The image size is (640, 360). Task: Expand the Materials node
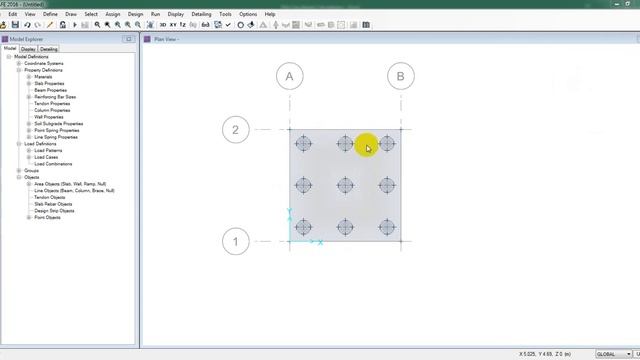pyautogui.click(x=29, y=77)
